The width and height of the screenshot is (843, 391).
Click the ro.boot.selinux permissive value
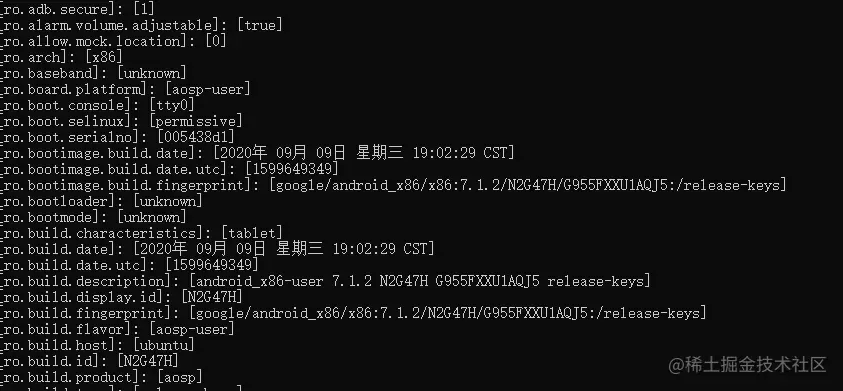tap(196, 121)
